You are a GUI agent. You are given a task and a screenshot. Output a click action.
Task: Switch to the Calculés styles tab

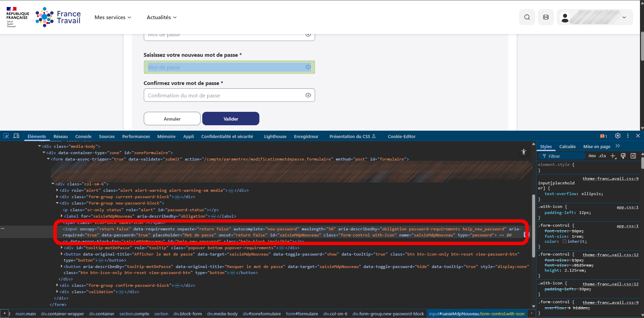point(567,146)
